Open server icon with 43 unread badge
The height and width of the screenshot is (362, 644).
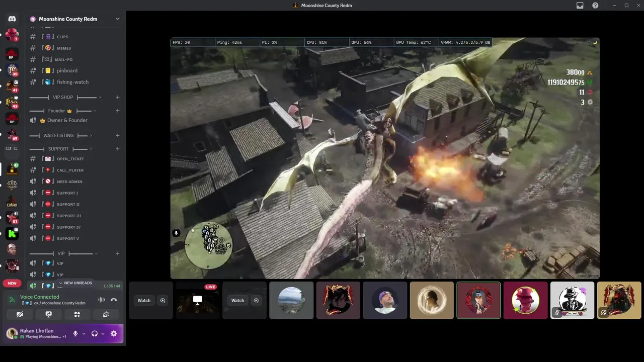pos(12,103)
